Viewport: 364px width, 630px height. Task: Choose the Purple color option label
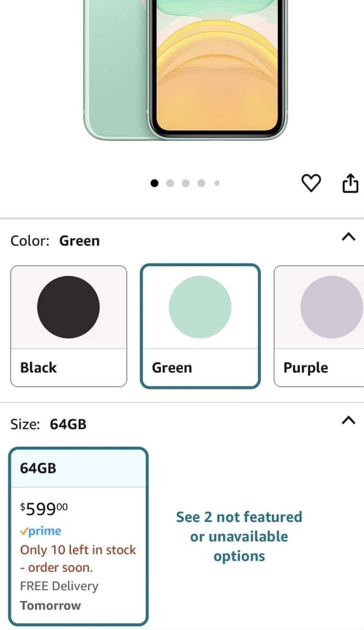pyautogui.click(x=306, y=367)
